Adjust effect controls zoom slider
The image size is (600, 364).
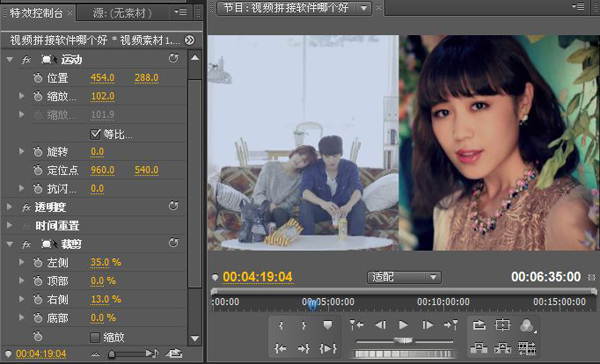click(x=111, y=354)
